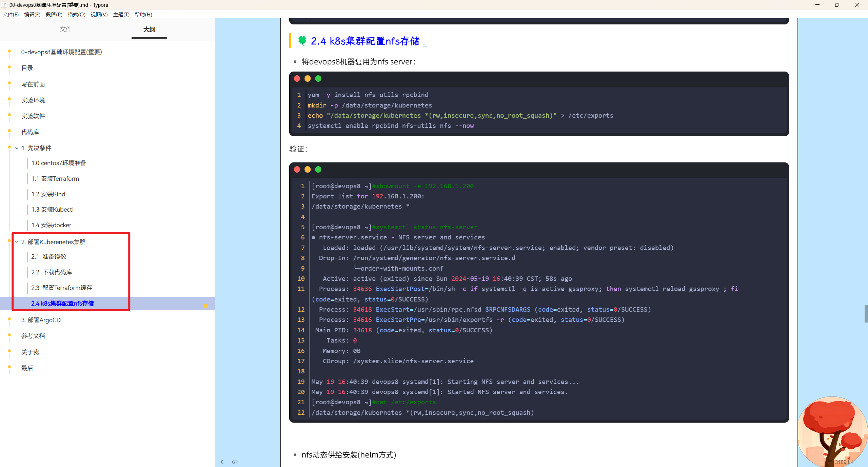Click the 'cat /etc/exports' line
This screenshot has width=868, height=467.
374,402
